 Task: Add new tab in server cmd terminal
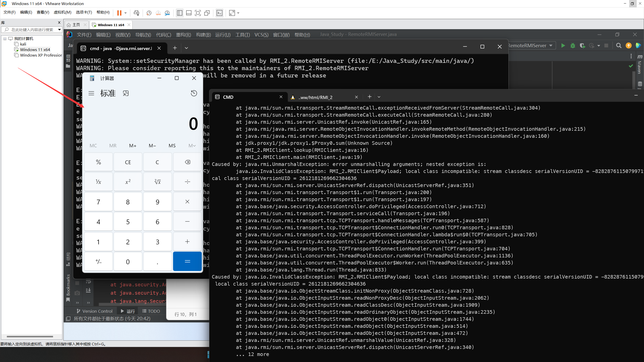pos(175,48)
